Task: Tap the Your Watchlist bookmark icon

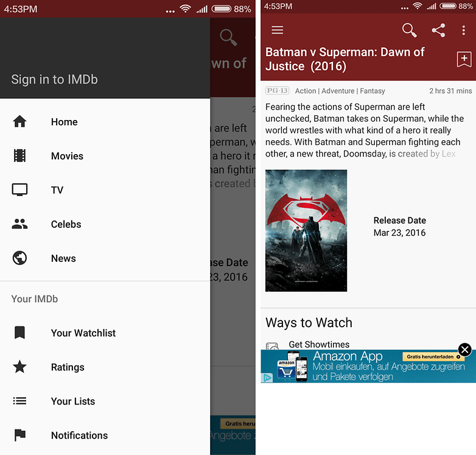Action: (x=19, y=333)
